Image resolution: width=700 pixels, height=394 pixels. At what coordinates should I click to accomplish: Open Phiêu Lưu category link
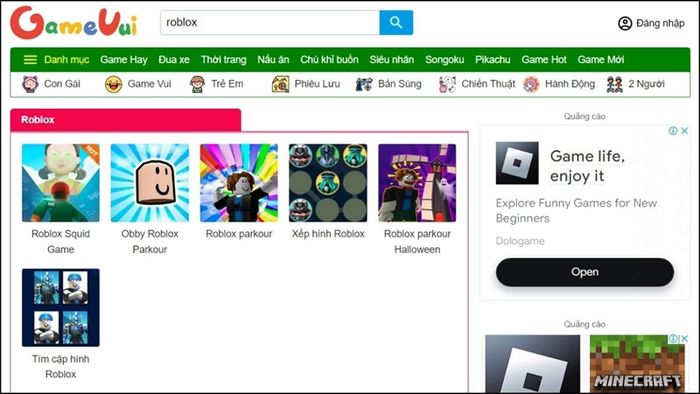coord(317,84)
